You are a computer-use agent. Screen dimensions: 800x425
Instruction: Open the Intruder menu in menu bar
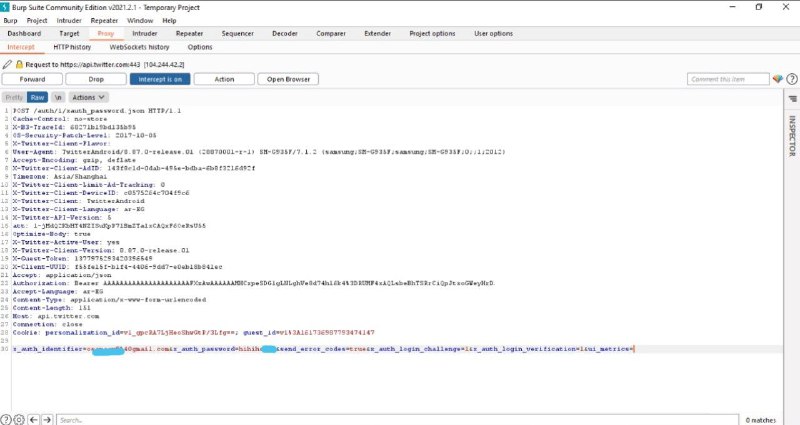pos(69,20)
